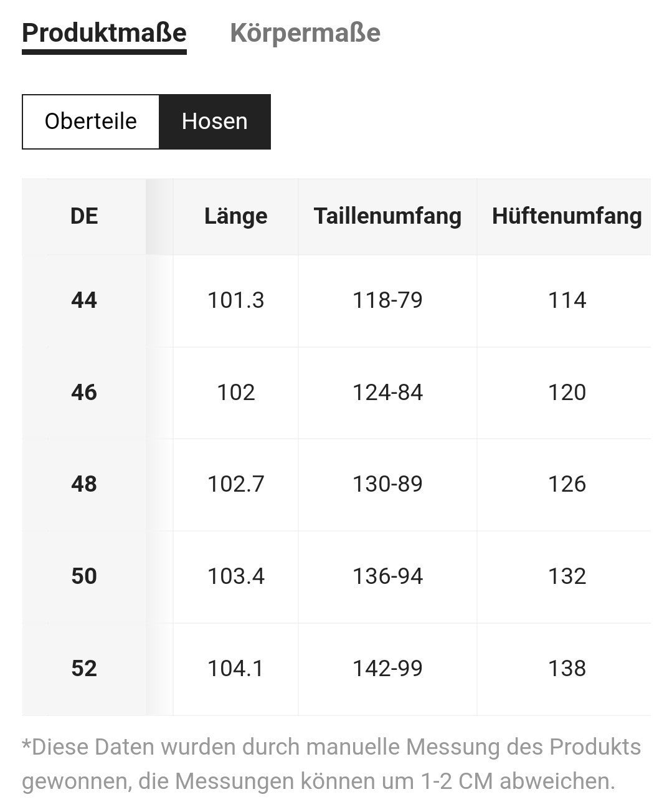Select the Produktmaße tab
Screen dimensions: 672x807
[x=104, y=32]
